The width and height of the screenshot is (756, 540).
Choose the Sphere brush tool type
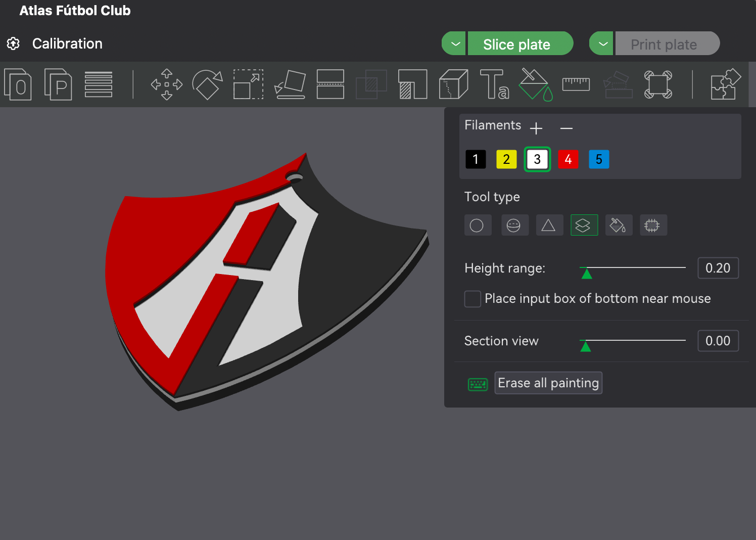click(x=514, y=225)
